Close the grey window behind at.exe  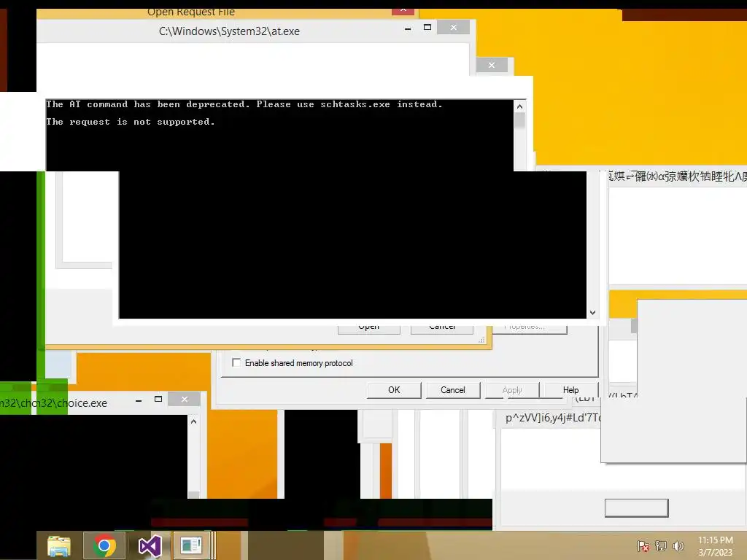coord(492,65)
